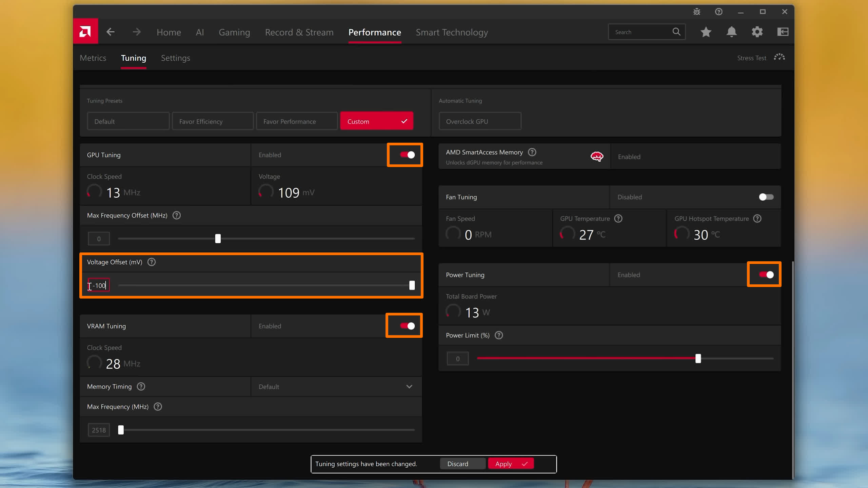Open the Record & Stream tab

point(299,32)
